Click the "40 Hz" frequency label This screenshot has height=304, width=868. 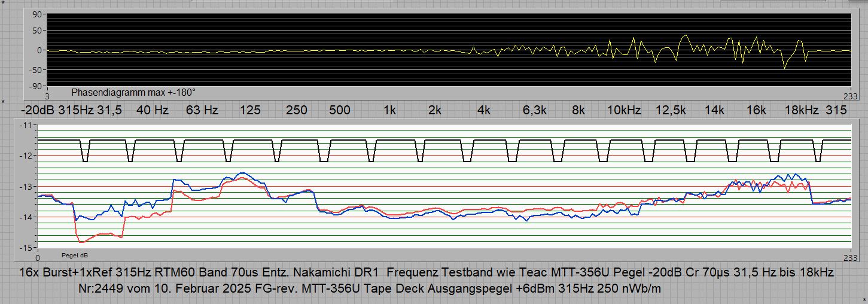click(153, 110)
